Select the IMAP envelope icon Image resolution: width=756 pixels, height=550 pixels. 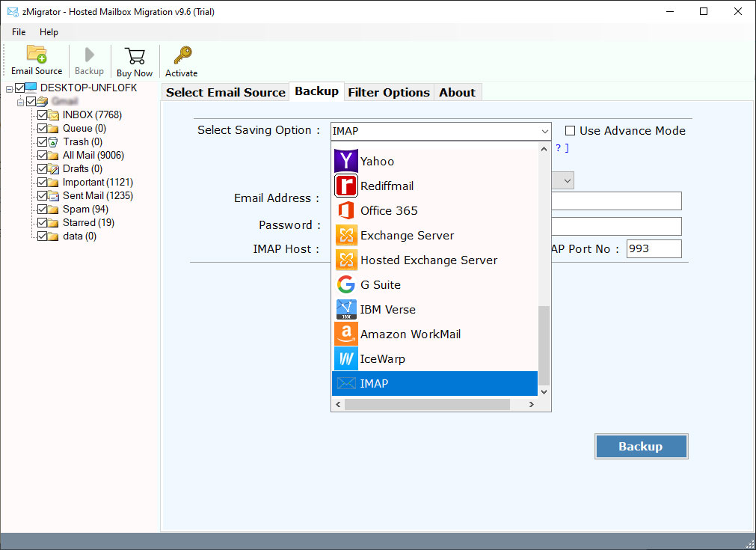pos(346,384)
